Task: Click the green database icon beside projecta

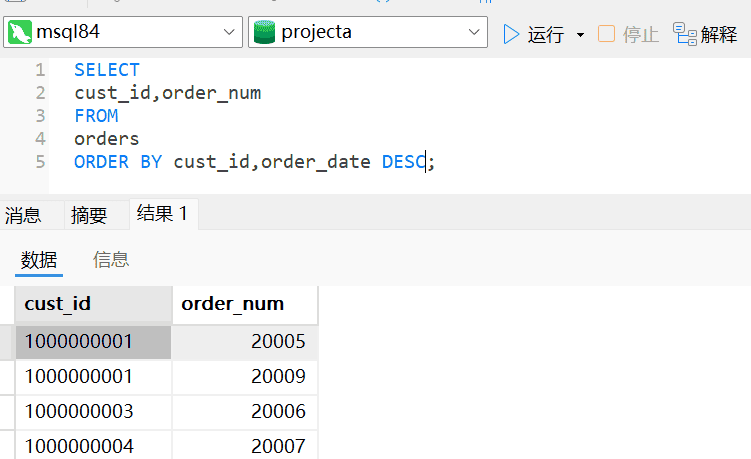Action: (x=264, y=32)
